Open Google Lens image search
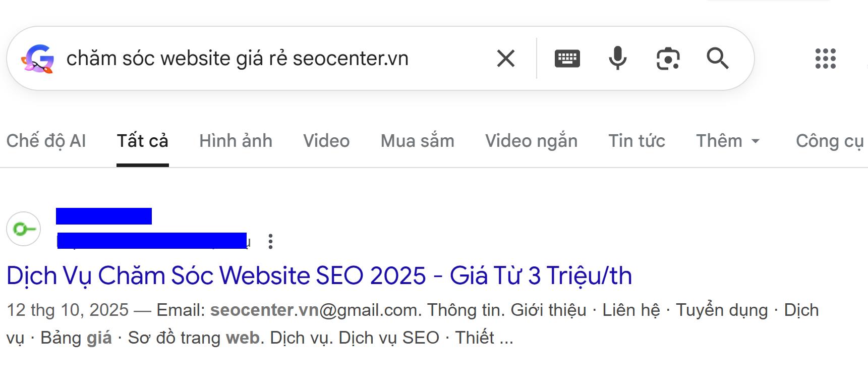 pyautogui.click(x=668, y=59)
